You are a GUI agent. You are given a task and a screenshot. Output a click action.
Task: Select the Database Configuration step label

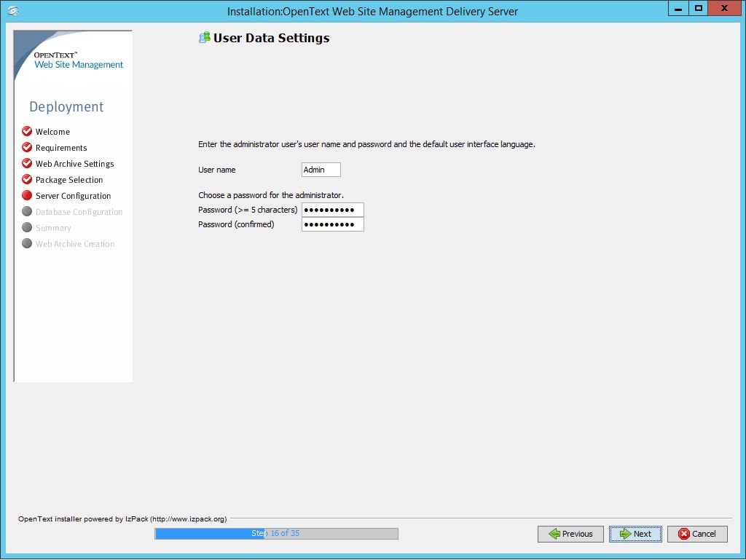pos(79,212)
